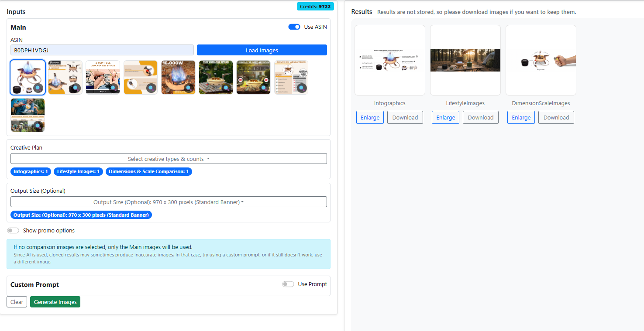644x331 pixels.
Task: Click the Lifestyle Images: 1 tag
Action: pyautogui.click(x=79, y=172)
